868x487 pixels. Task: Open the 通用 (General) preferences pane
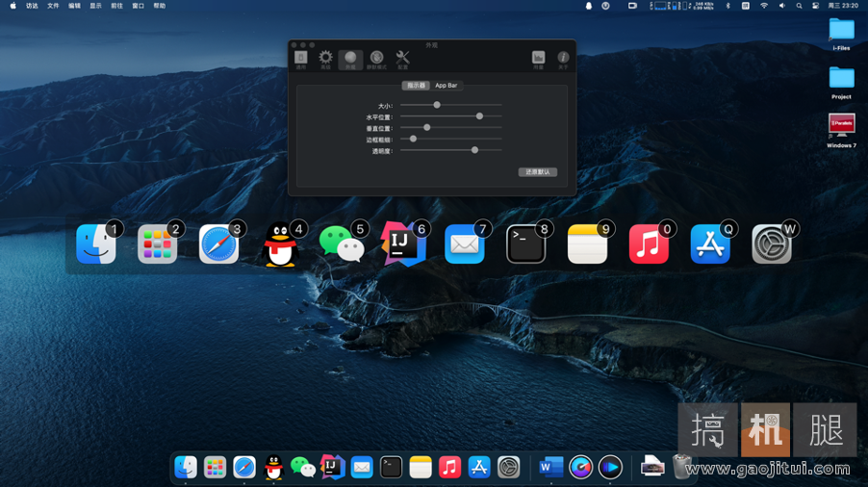pos(300,60)
